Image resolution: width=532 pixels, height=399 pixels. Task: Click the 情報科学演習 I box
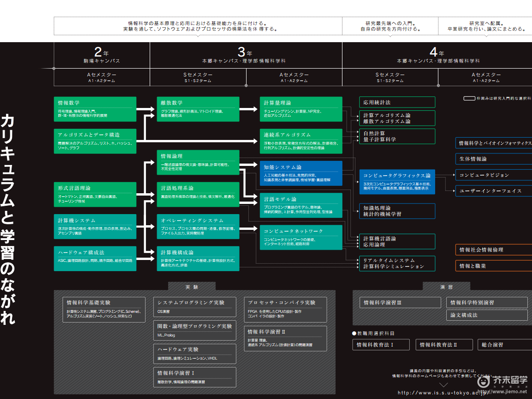195,377
